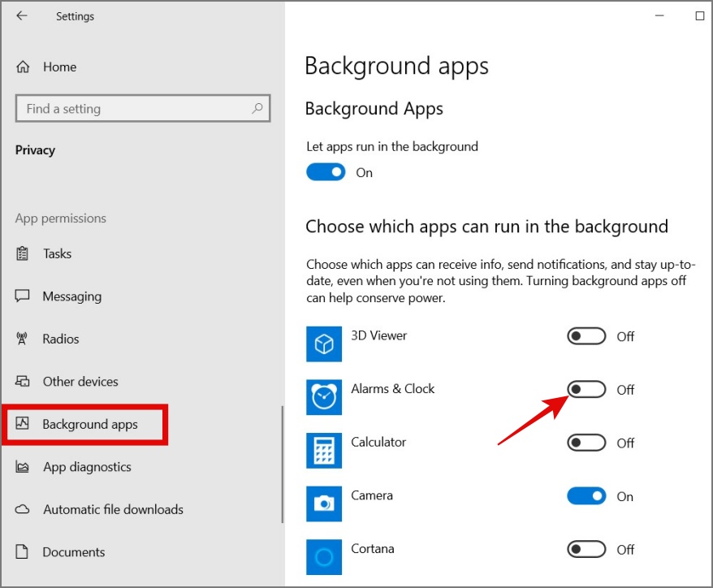Click the Tasks clipboard icon
Image resolution: width=713 pixels, height=588 pixels.
click(22, 253)
